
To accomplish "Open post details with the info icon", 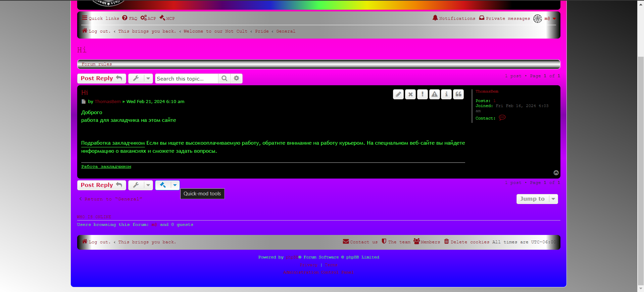I will (446, 94).
